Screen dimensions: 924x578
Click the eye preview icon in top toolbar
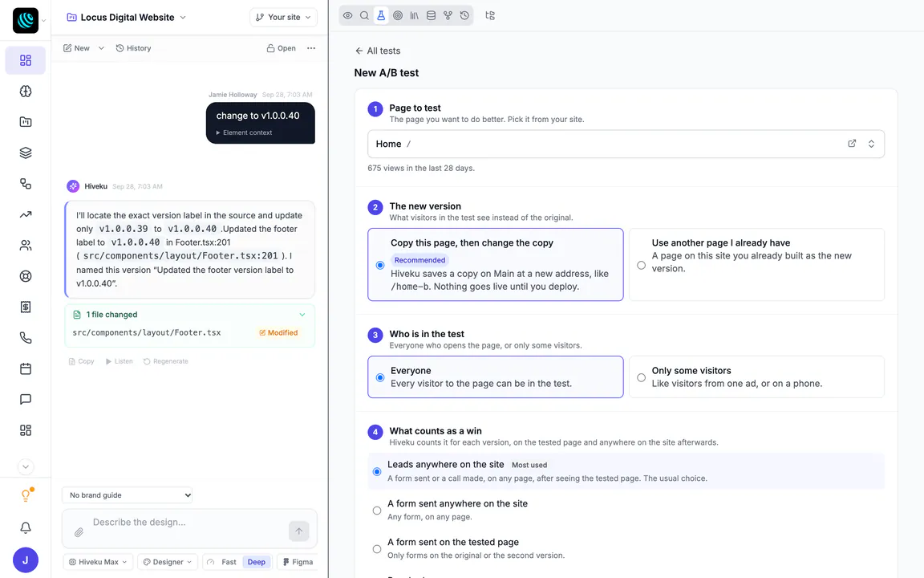[347, 16]
